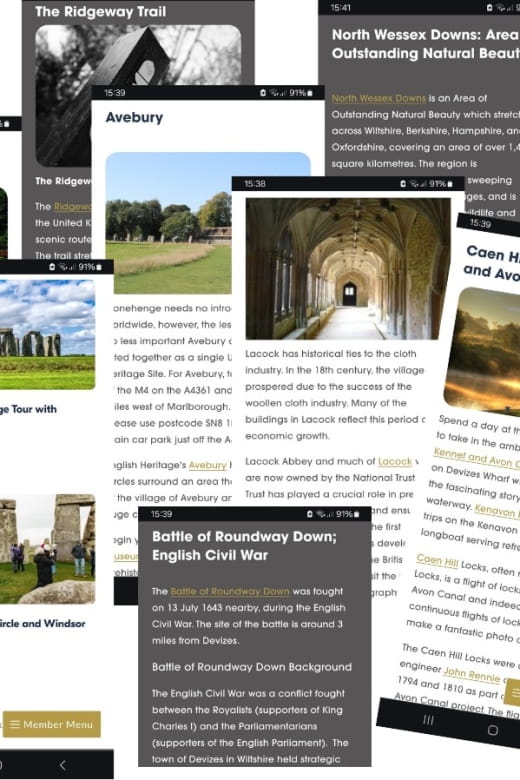This screenshot has width=520, height=780.
Task: Select The Ridgeway Trail heading
Action: click(x=101, y=11)
